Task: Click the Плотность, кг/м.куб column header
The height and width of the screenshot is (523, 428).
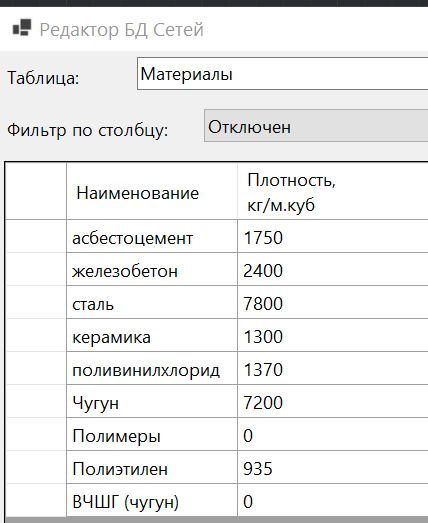Action: point(333,192)
